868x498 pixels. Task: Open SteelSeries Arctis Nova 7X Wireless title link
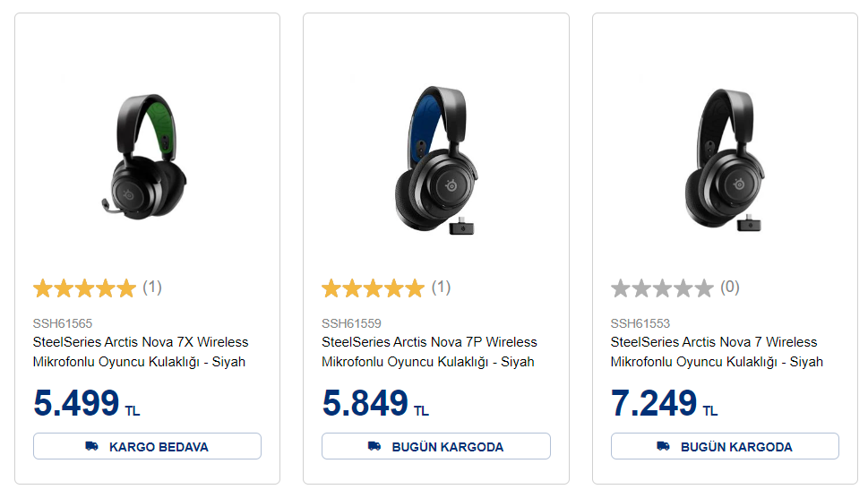click(141, 352)
